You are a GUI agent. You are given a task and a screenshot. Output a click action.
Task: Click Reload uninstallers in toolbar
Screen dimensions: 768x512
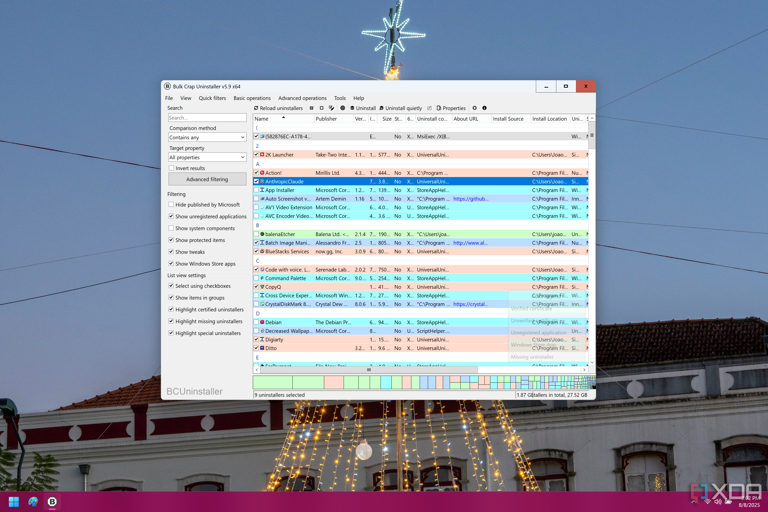pyautogui.click(x=278, y=108)
